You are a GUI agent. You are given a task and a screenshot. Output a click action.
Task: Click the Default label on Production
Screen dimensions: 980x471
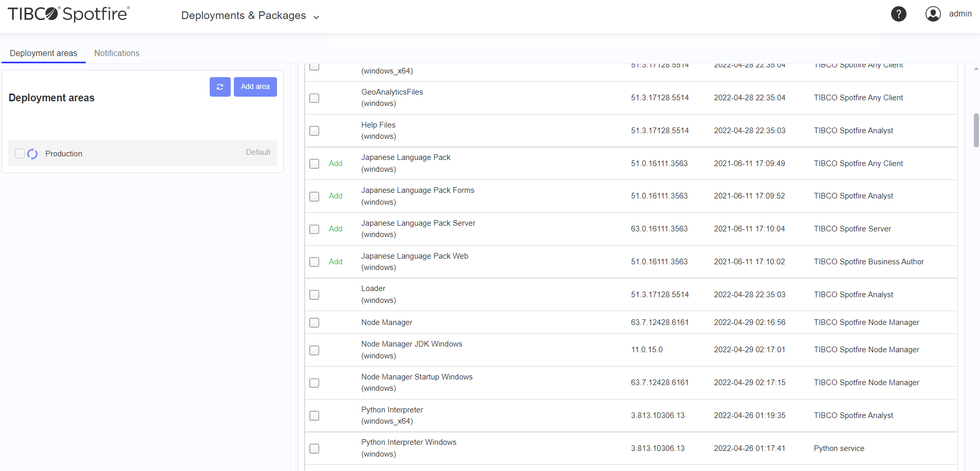(x=258, y=152)
